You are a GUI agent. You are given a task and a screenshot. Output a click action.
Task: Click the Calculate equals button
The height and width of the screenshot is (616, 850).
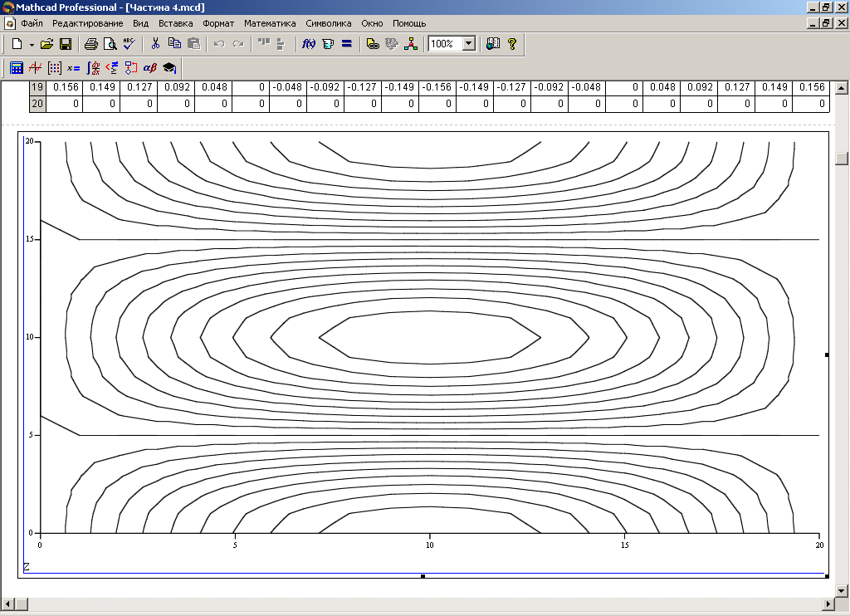[346, 44]
